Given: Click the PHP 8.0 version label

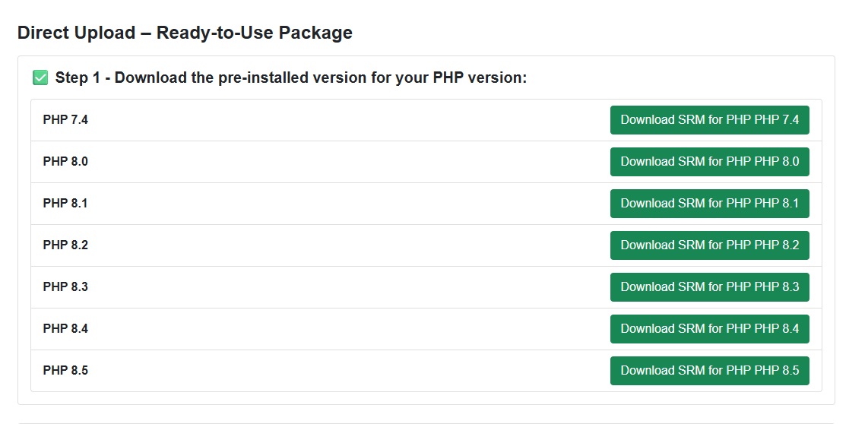Looking at the screenshot, I should click(65, 162).
